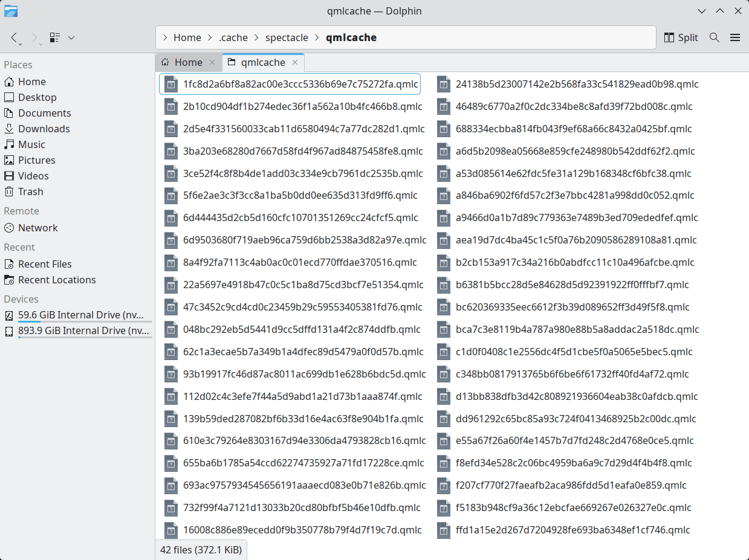
Task: Select Network in Remote section
Action: [37, 228]
